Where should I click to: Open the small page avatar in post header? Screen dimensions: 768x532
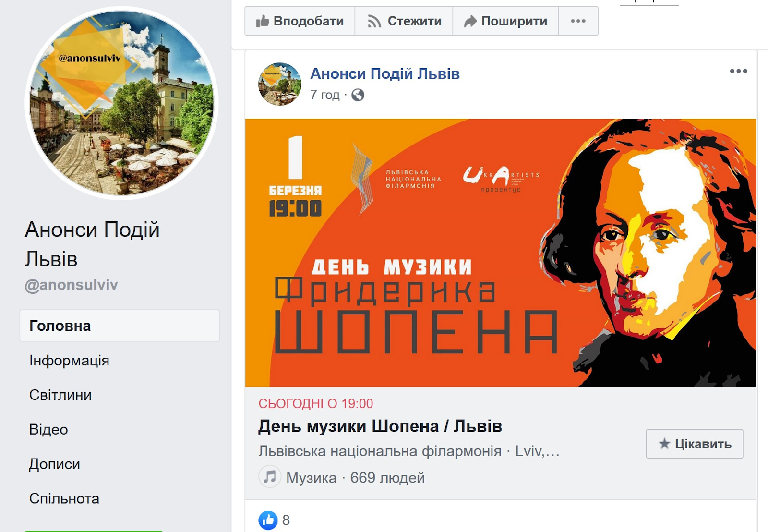(x=280, y=84)
